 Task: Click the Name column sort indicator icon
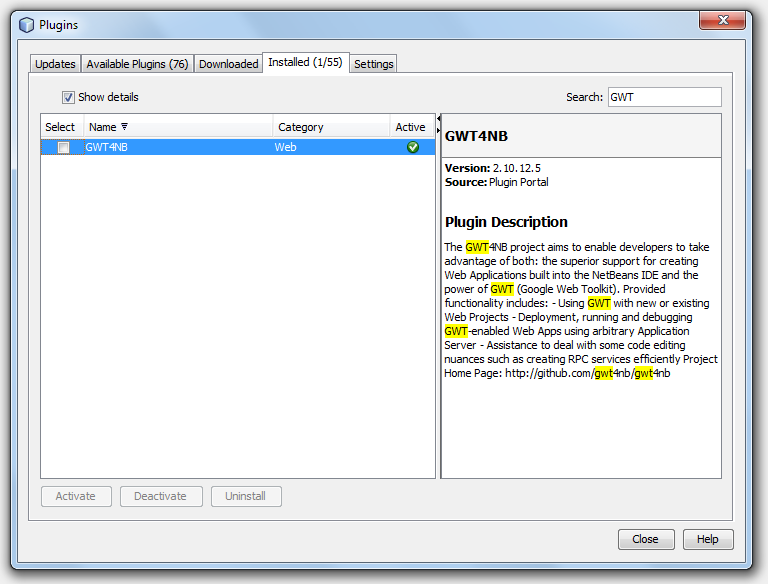(x=124, y=126)
